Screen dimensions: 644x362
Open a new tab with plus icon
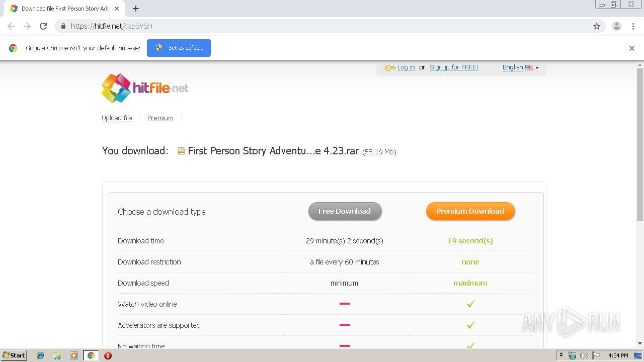click(x=136, y=9)
